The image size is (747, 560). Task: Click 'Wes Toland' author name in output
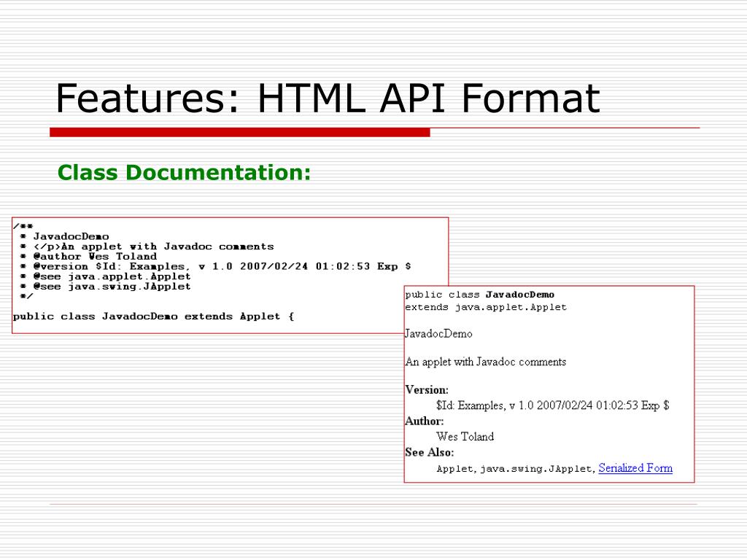coord(465,437)
